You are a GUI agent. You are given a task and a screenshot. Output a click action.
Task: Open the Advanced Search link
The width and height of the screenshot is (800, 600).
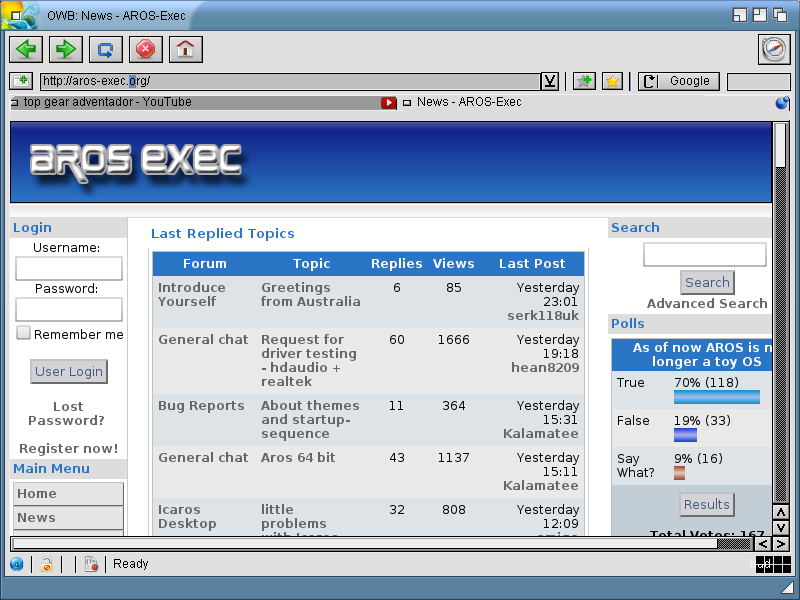pos(707,304)
